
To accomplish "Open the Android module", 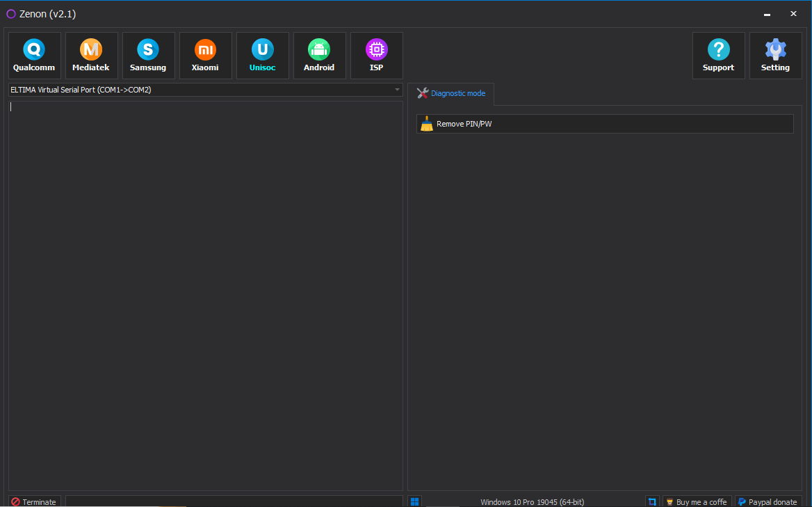I will tap(320, 56).
